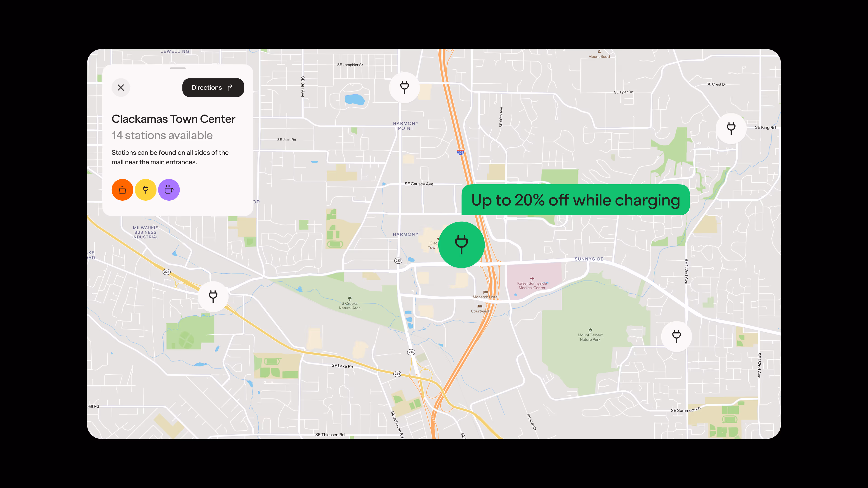Select the selected green charging station marker
This screenshot has height=488, width=868.
coord(461,244)
